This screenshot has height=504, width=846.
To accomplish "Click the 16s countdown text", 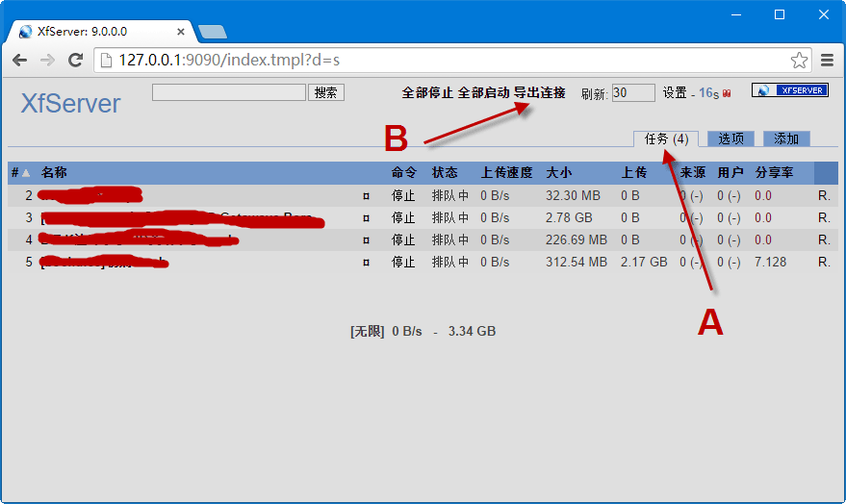I will click(x=709, y=93).
